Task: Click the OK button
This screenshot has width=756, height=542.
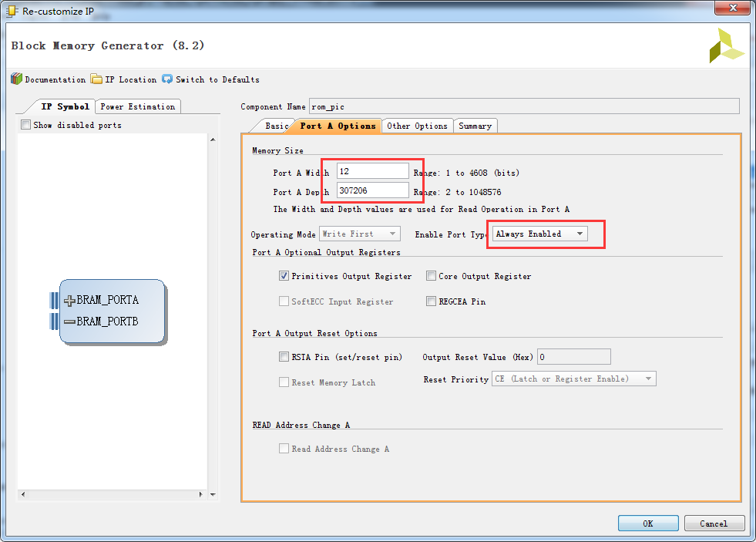Action: [x=648, y=523]
